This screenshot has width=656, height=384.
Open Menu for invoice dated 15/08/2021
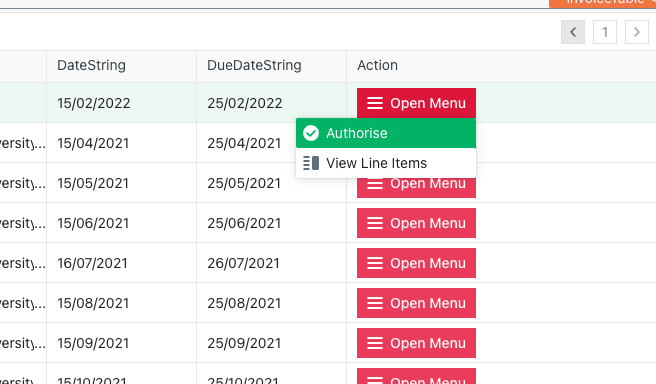tap(416, 303)
